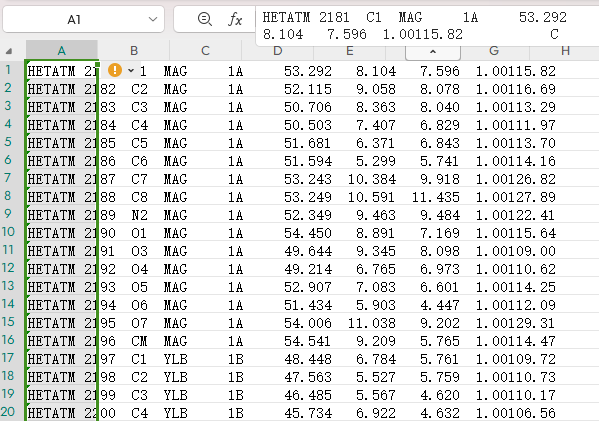Viewport: 599px width, 421px height.
Task: Click the A1 name box field
Action: click(83, 19)
